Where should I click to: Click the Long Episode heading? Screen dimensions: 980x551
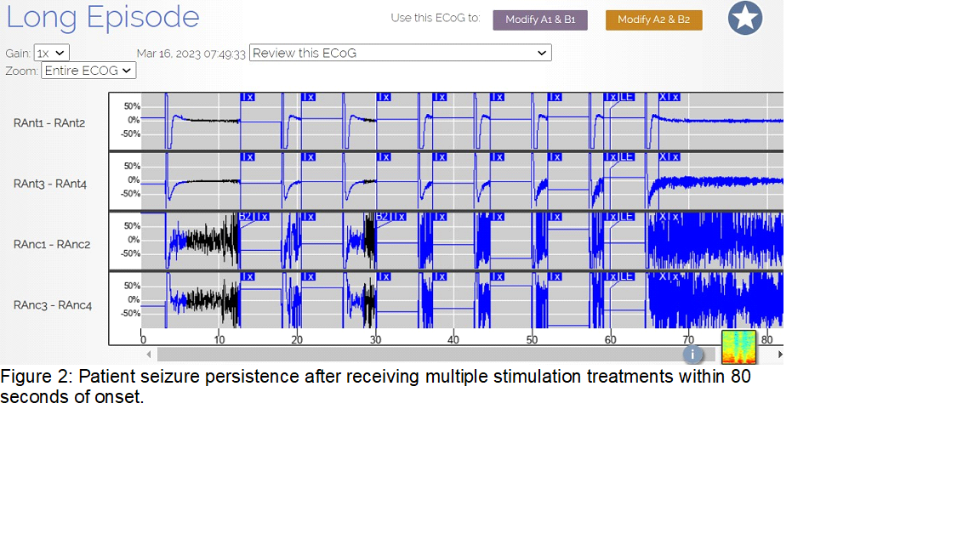pos(102,17)
